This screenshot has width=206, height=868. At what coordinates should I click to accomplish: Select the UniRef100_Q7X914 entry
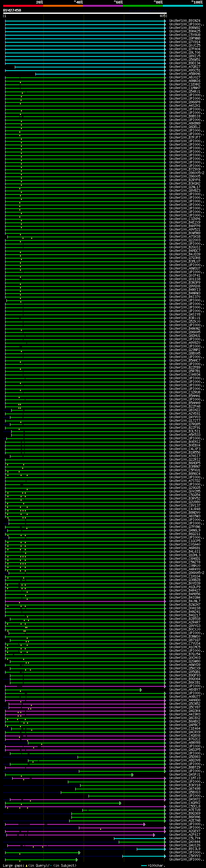tap(185, 42)
